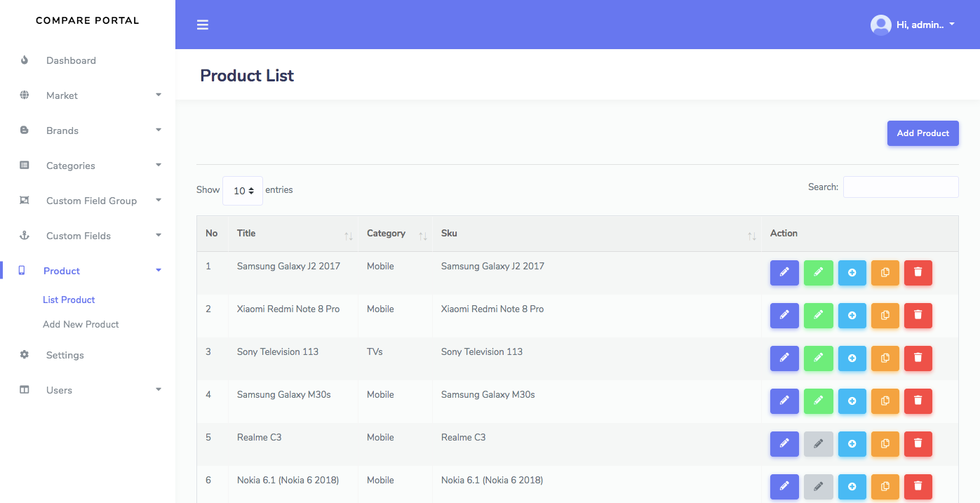Open the entries-per-page dropdown
980x503 pixels.
coord(243,191)
